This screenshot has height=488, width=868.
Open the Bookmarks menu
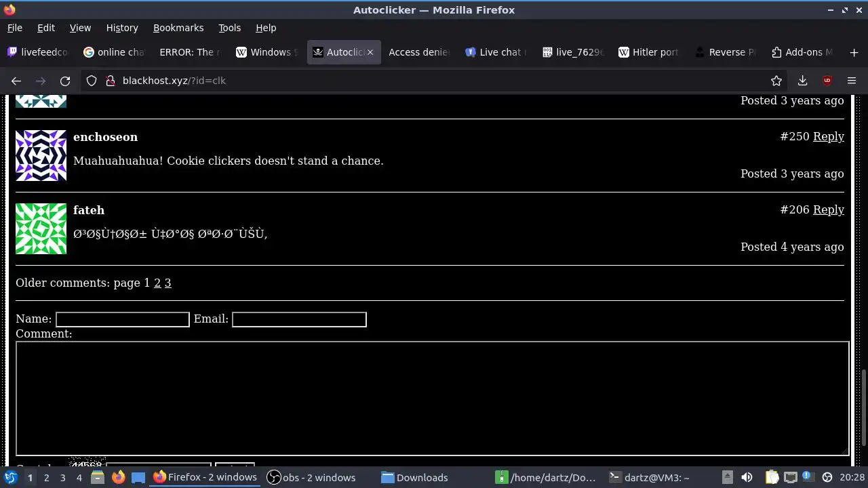[178, 28]
